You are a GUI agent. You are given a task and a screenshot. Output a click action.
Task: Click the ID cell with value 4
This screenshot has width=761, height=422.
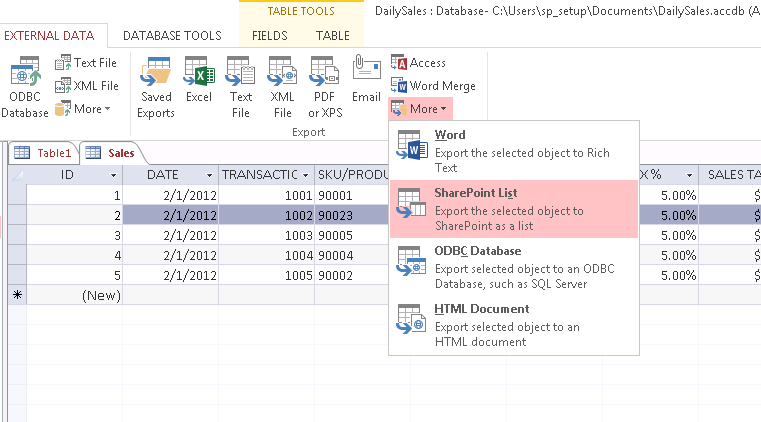click(x=74, y=255)
